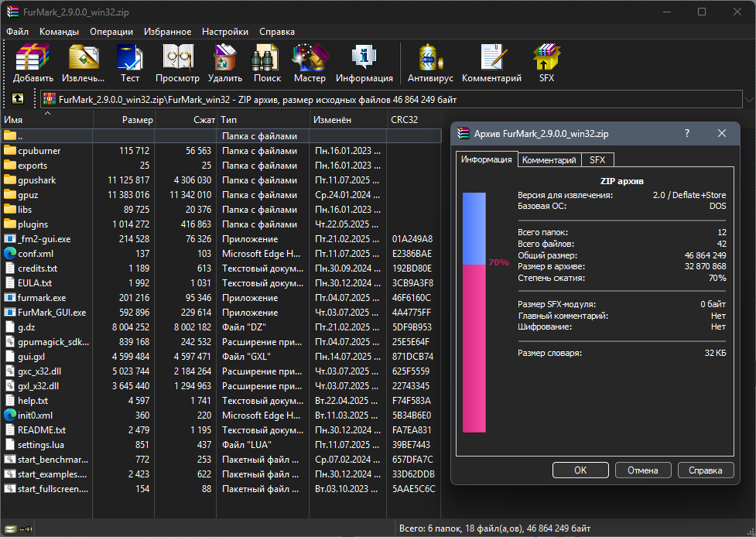The width and height of the screenshot is (756, 537).
Task: Open the Просмотр (View) toolbar icon
Action: click(x=177, y=57)
